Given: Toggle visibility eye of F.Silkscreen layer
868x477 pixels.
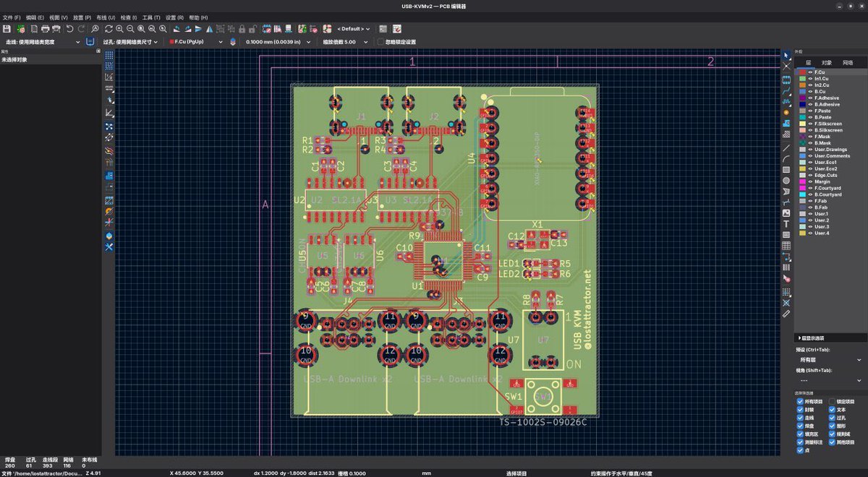Looking at the screenshot, I should click(x=809, y=124).
